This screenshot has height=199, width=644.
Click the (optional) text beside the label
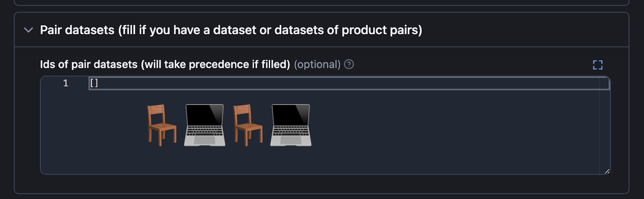pyautogui.click(x=317, y=64)
